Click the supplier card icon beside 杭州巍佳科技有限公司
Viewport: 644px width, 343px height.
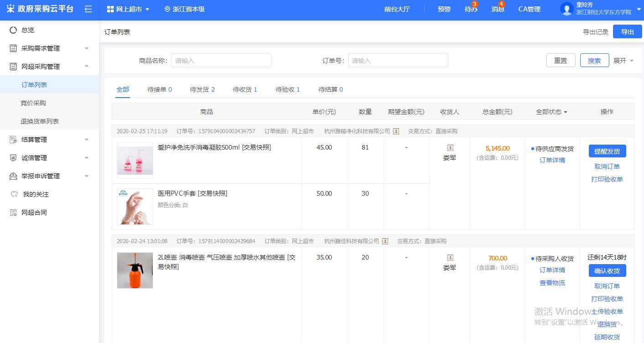(385, 241)
